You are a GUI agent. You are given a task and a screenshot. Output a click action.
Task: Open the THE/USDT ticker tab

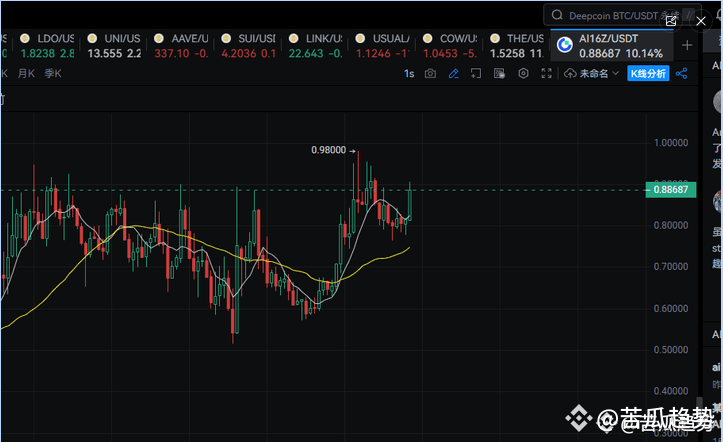517,46
